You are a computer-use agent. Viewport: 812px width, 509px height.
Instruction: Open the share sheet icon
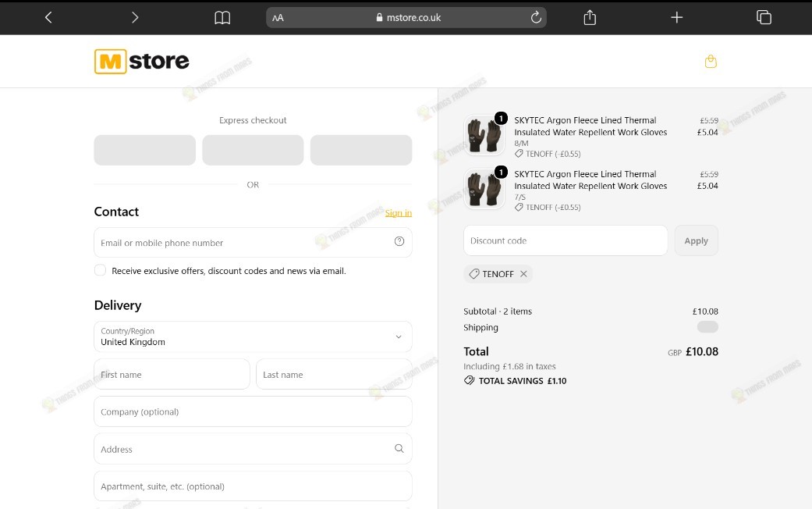coord(590,18)
